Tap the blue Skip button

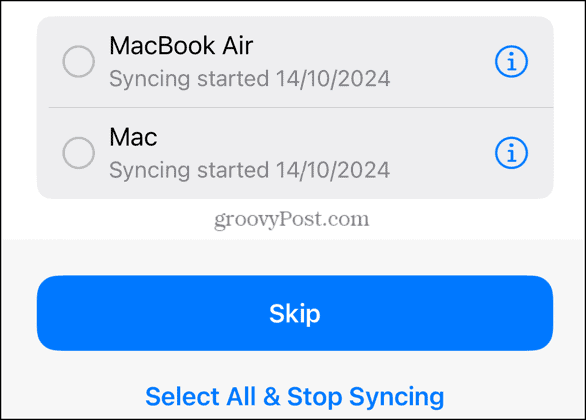(295, 313)
